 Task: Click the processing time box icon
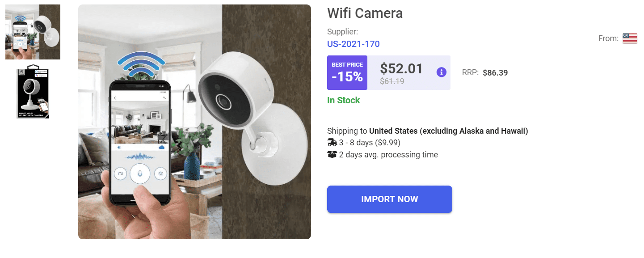point(331,155)
